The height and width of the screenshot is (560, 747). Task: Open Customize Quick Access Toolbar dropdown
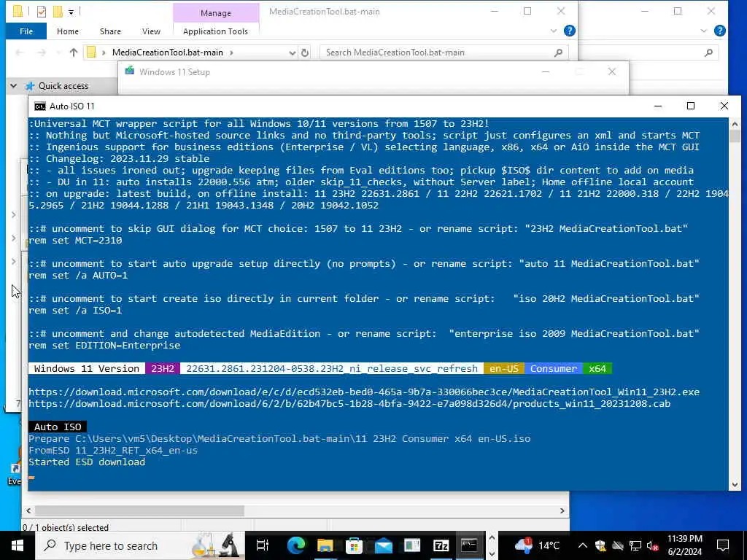[71, 12]
